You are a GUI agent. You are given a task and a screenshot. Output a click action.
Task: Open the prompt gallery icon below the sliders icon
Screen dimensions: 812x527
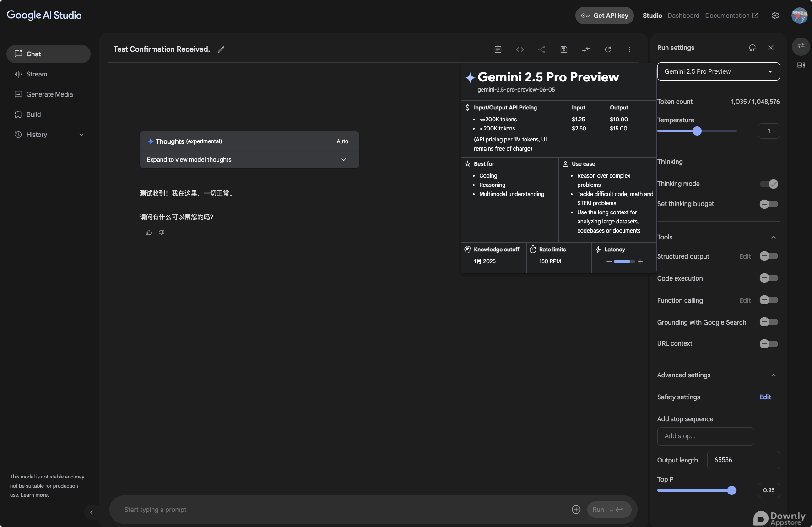pos(801,65)
